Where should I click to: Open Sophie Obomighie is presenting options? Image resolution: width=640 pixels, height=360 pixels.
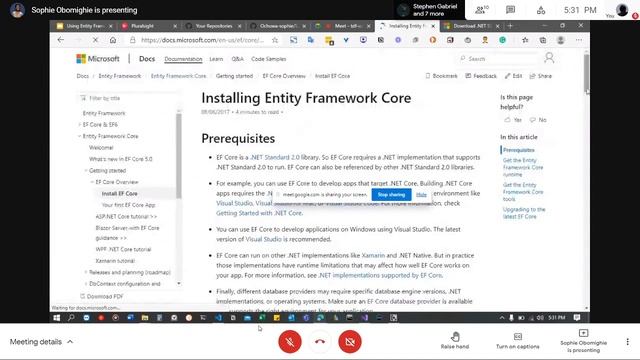(x=583, y=341)
